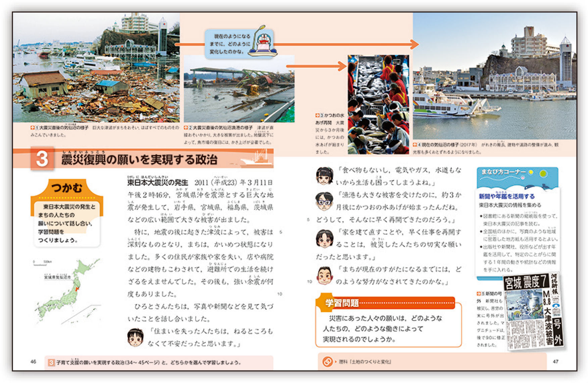The width and height of the screenshot is (588, 383).
Task: Select the bonito fish landing photo
Action: pyautogui.click(x=378, y=104)
